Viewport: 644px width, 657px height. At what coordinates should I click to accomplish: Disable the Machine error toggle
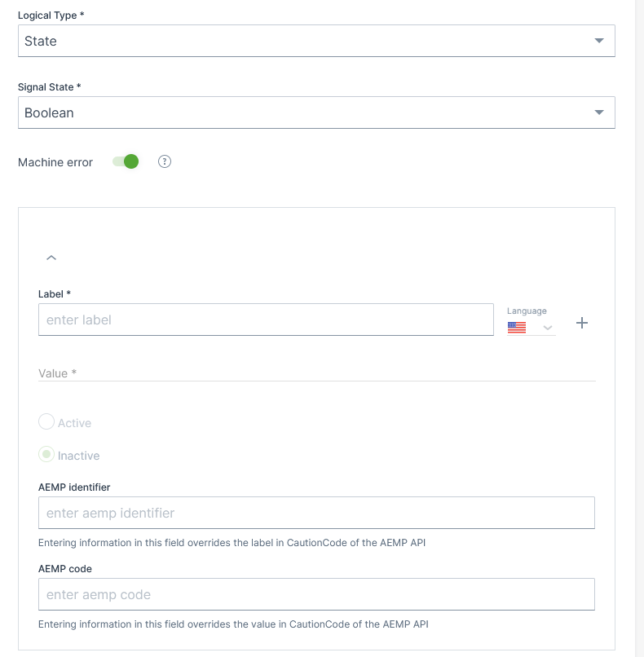(x=126, y=162)
